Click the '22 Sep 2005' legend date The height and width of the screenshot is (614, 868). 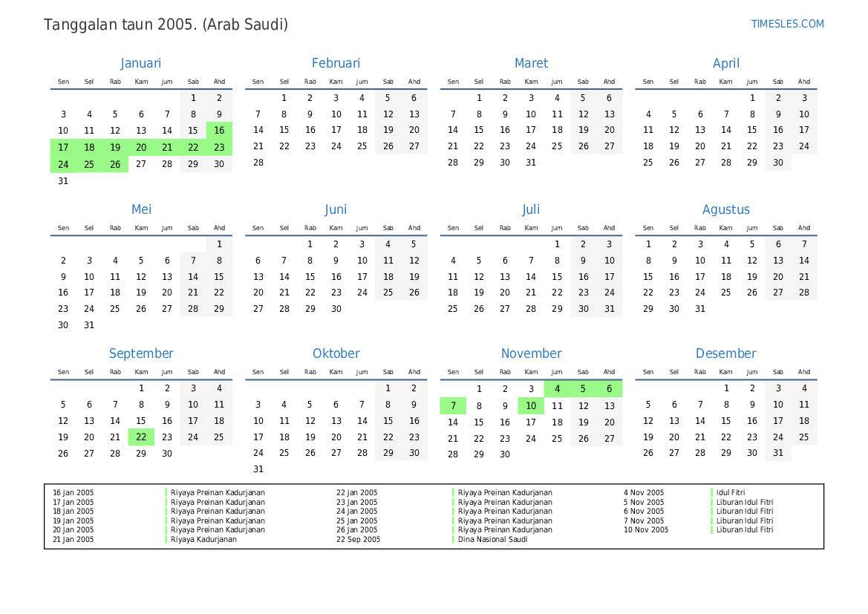[x=358, y=540]
